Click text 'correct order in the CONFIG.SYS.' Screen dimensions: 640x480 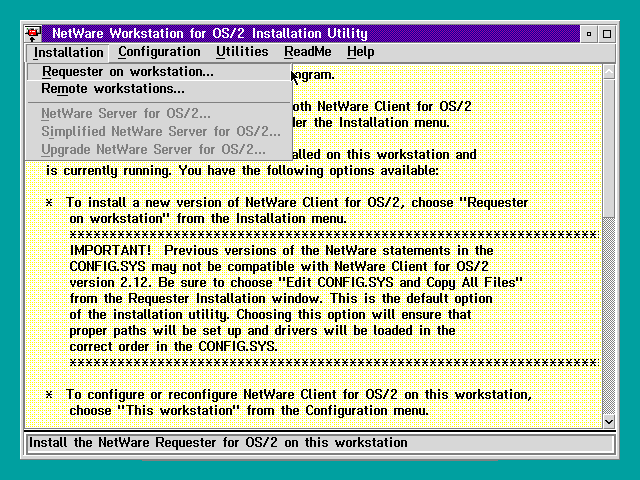[173, 347]
